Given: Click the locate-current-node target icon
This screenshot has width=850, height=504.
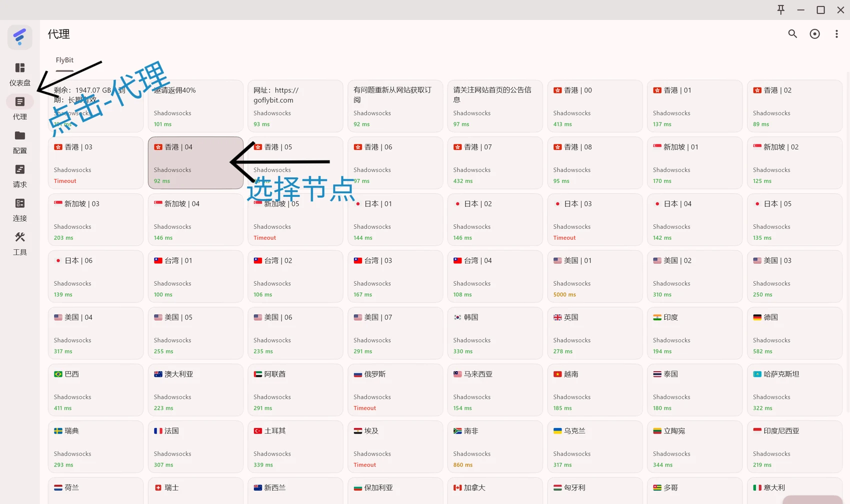Looking at the screenshot, I should tap(815, 34).
